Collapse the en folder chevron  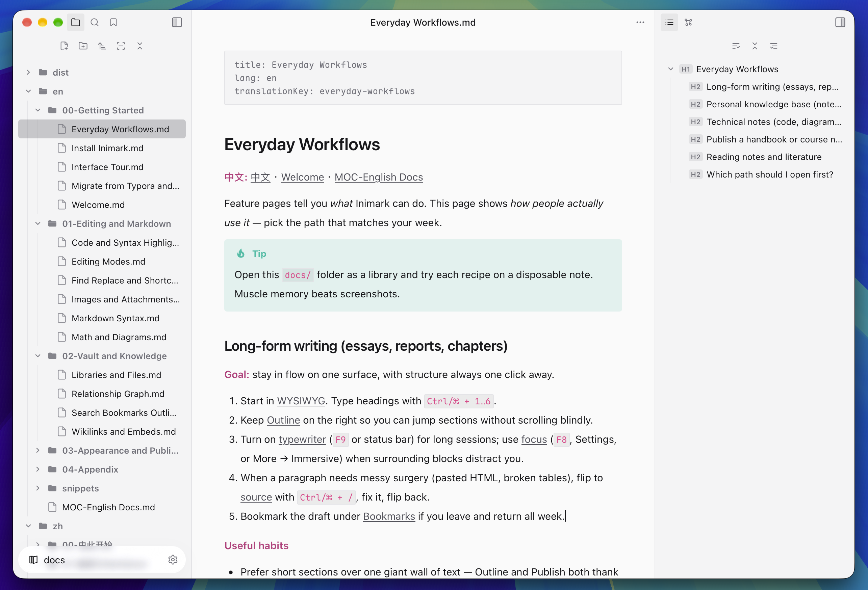(x=28, y=91)
